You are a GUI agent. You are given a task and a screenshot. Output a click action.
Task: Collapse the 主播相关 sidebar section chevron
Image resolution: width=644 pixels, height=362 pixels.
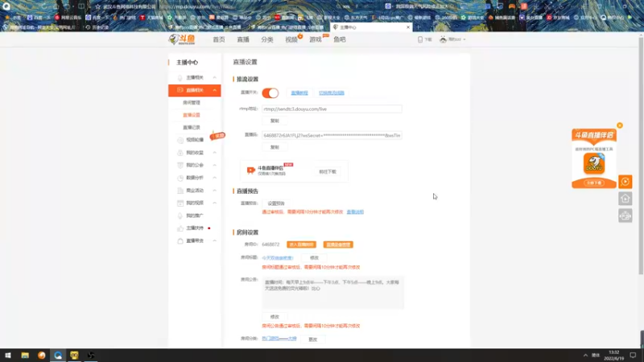tap(214, 77)
